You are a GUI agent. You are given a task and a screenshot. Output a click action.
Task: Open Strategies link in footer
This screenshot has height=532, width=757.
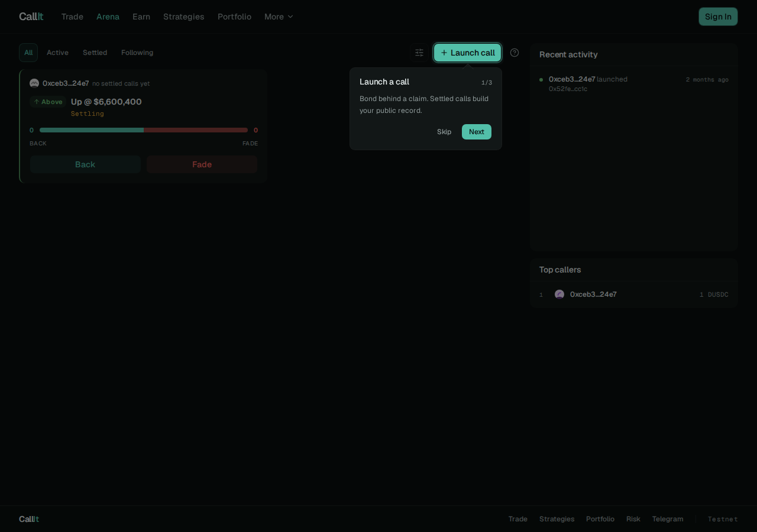pyautogui.click(x=557, y=519)
